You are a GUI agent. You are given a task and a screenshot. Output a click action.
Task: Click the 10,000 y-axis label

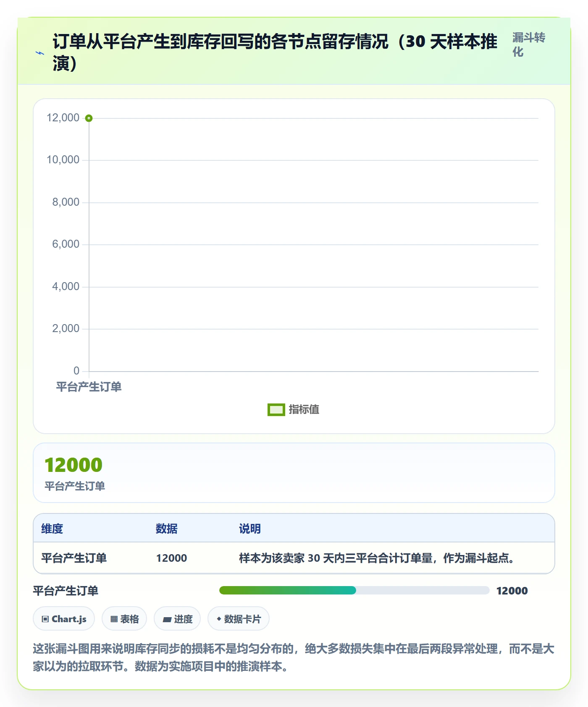point(63,160)
